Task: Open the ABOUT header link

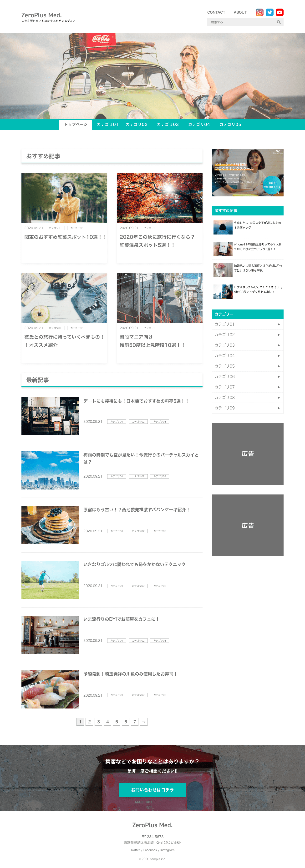Action: point(240,12)
